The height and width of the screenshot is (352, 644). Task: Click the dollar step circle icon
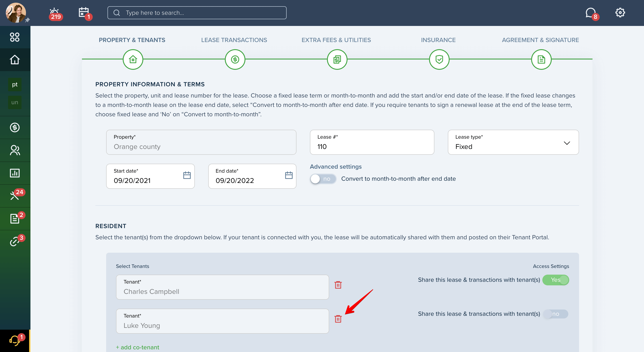pyautogui.click(x=235, y=59)
